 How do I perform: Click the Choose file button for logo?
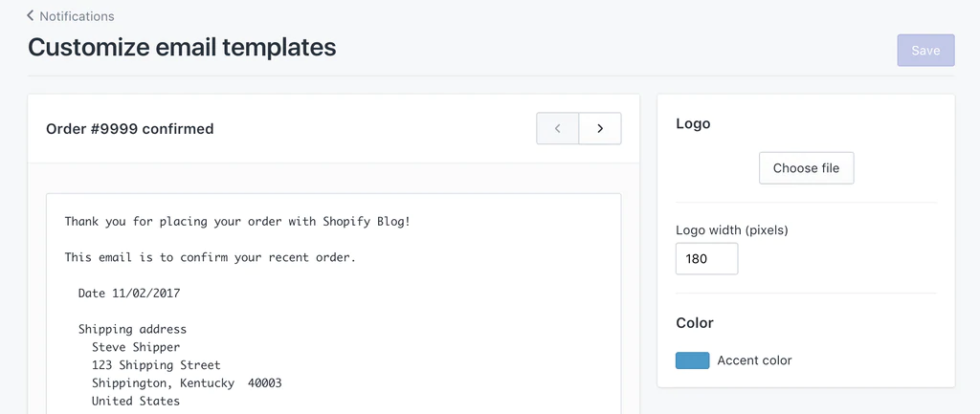[x=806, y=168]
